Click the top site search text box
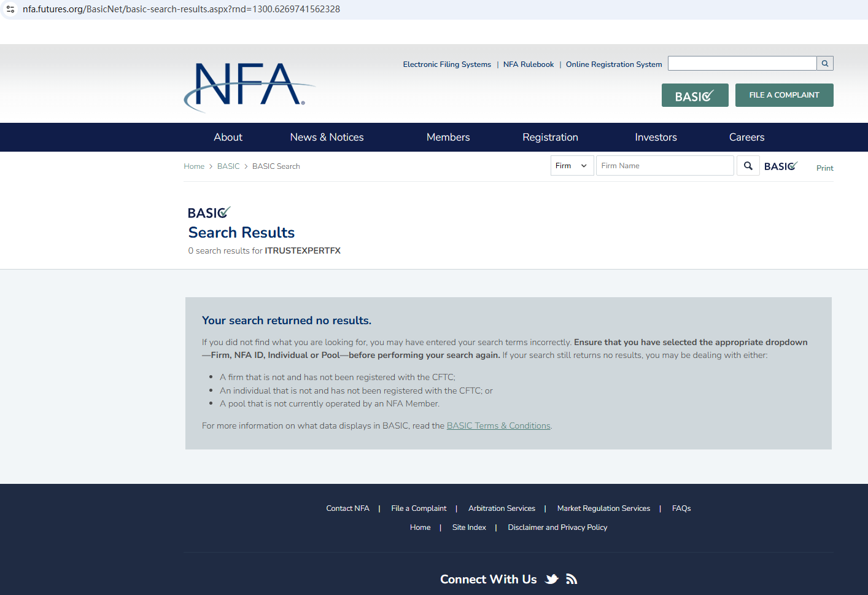 pyautogui.click(x=742, y=63)
